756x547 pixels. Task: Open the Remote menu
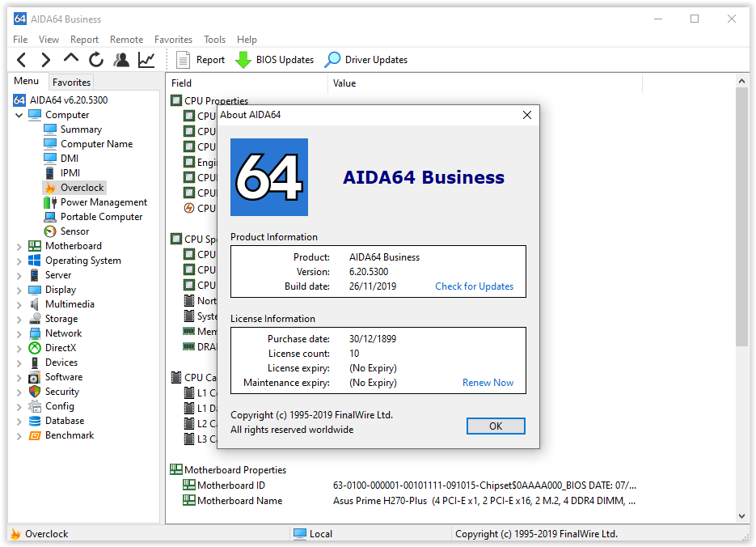tap(126, 40)
